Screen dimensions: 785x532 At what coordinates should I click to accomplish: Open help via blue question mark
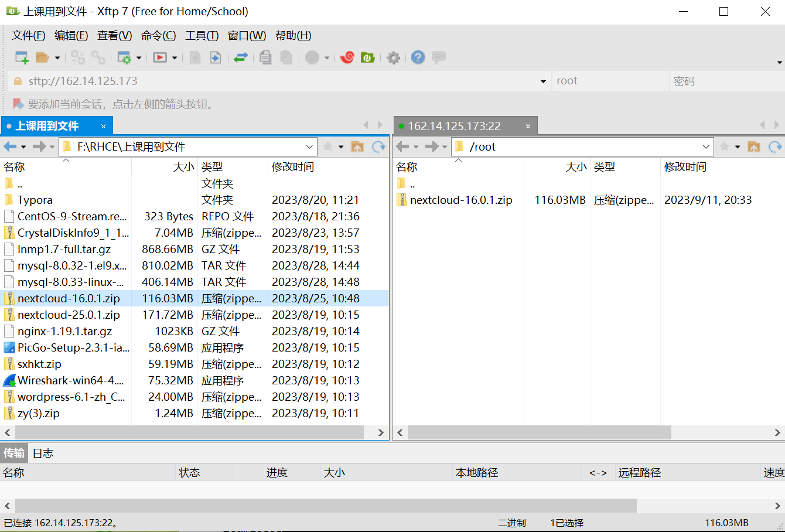pyautogui.click(x=418, y=57)
